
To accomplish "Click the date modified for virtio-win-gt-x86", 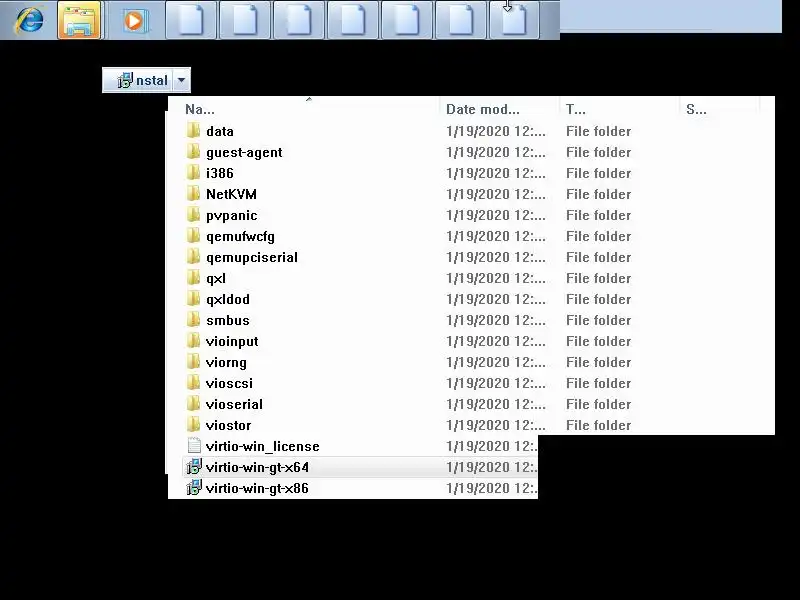I will (491, 488).
